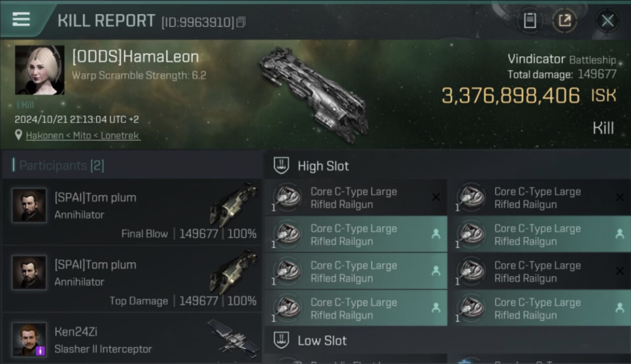
Task: Click the location pin icon
Action: [18, 135]
